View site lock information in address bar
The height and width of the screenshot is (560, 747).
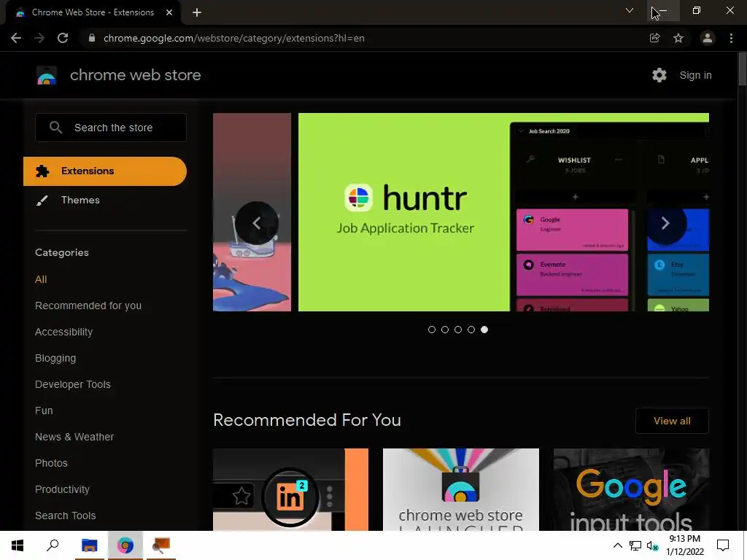[92, 38]
